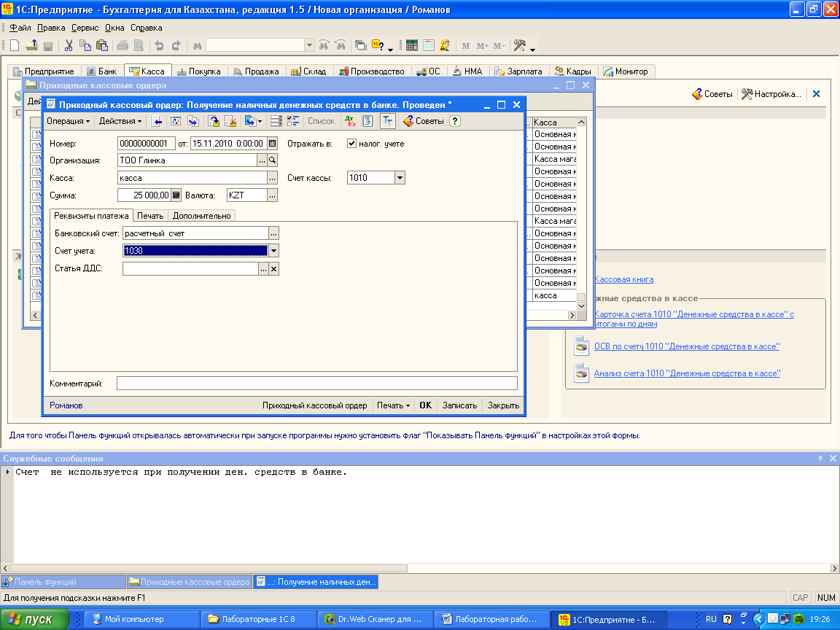Click magnifier open button beside Организация
840x630 pixels.
[272, 160]
